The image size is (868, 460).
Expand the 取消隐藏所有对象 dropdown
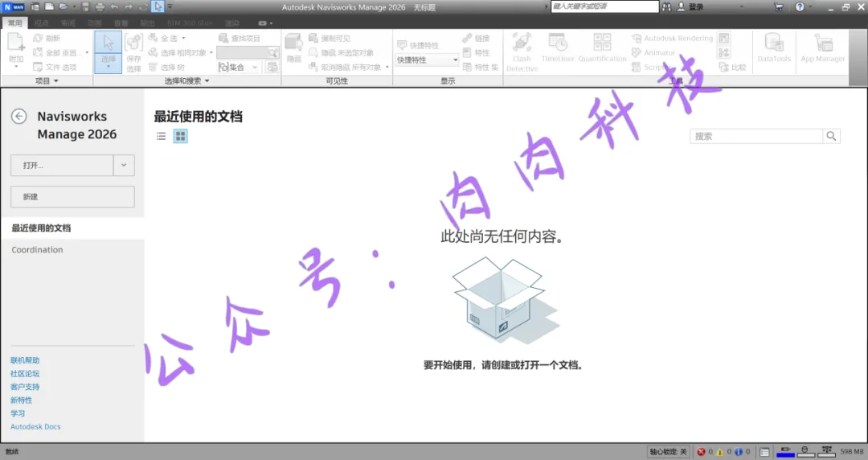coord(387,67)
